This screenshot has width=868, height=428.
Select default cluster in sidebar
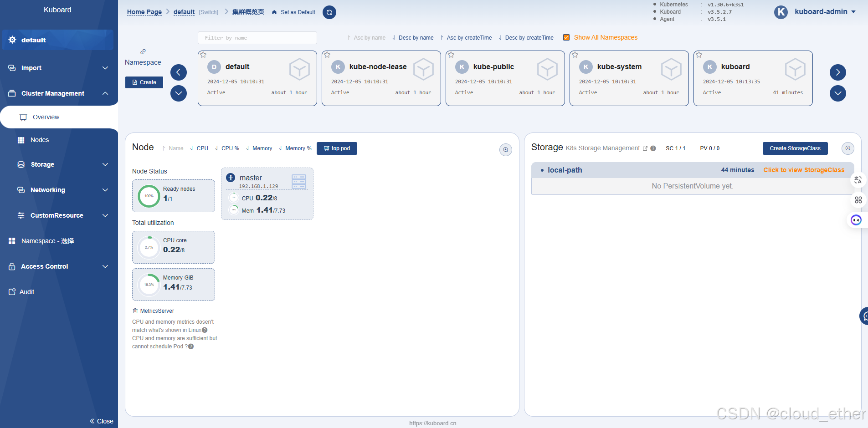(x=57, y=40)
